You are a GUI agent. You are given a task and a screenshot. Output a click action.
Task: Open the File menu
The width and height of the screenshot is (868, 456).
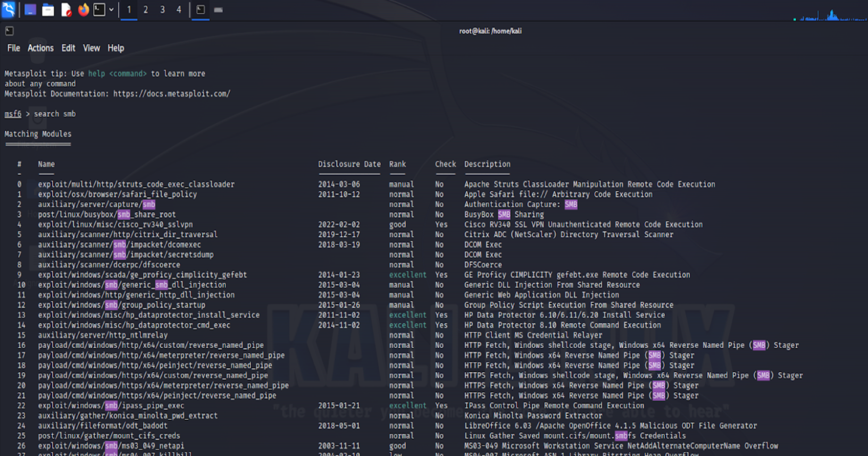(13, 48)
